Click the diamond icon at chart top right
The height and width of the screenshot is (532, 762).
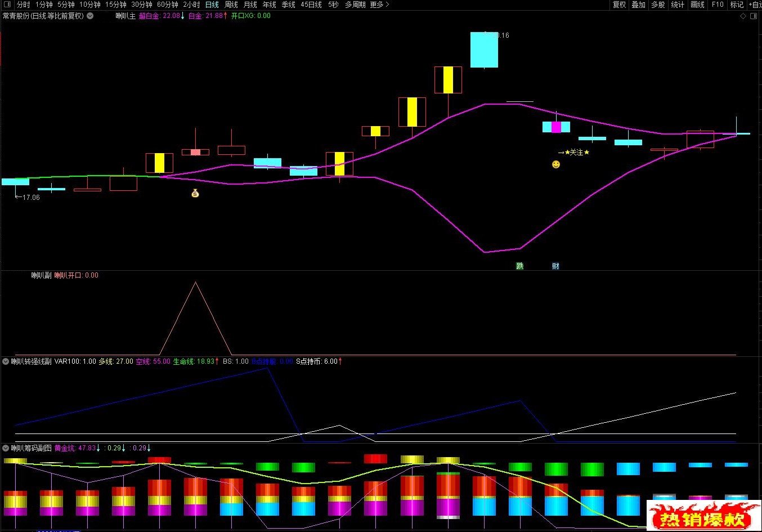[x=743, y=16]
